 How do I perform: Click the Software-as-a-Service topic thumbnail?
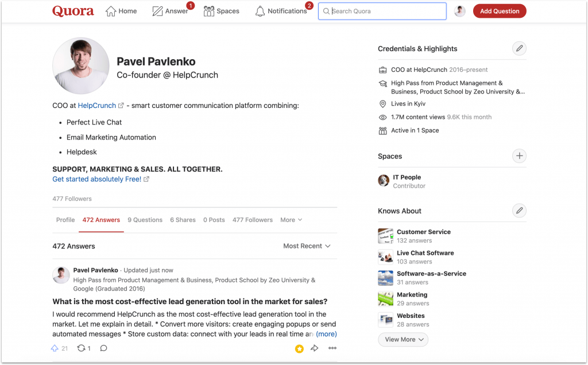click(x=385, y=278)
